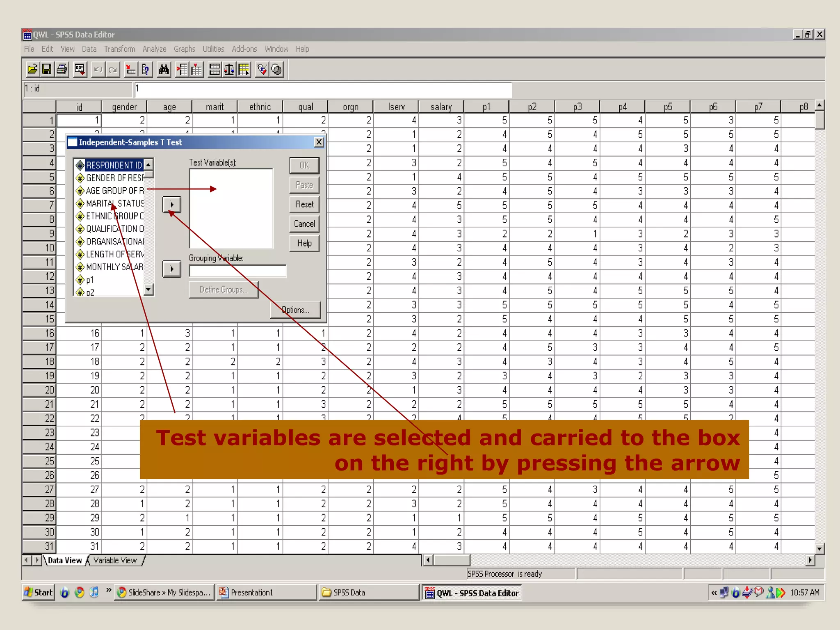Click the Undo toolbar icon
This screenshot has height=630, width=840.
coord(98,69)
